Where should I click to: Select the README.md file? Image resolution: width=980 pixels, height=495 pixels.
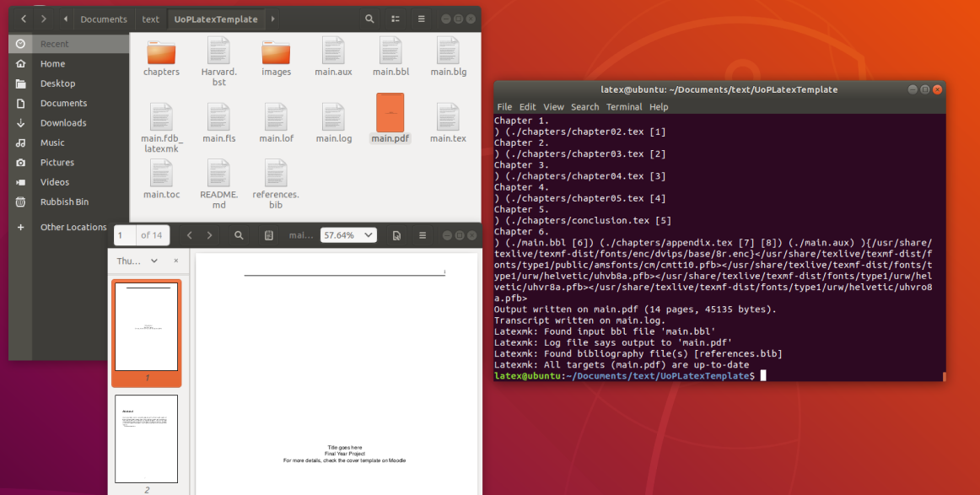218,185
